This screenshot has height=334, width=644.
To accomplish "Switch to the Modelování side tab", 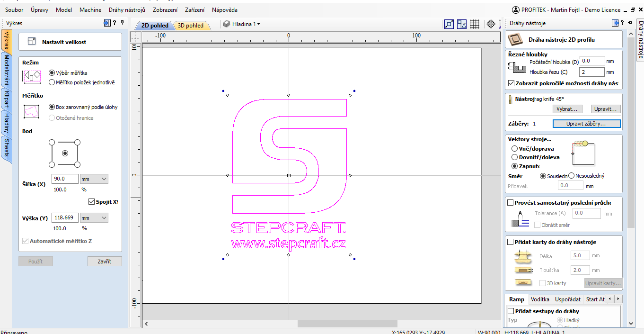I will tap(6, 70).
